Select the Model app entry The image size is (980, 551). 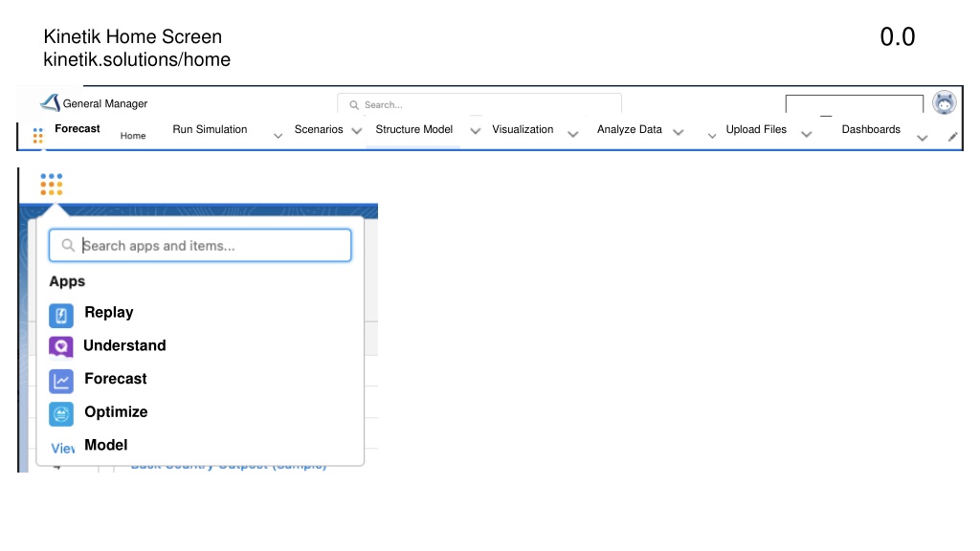[106, 445]
